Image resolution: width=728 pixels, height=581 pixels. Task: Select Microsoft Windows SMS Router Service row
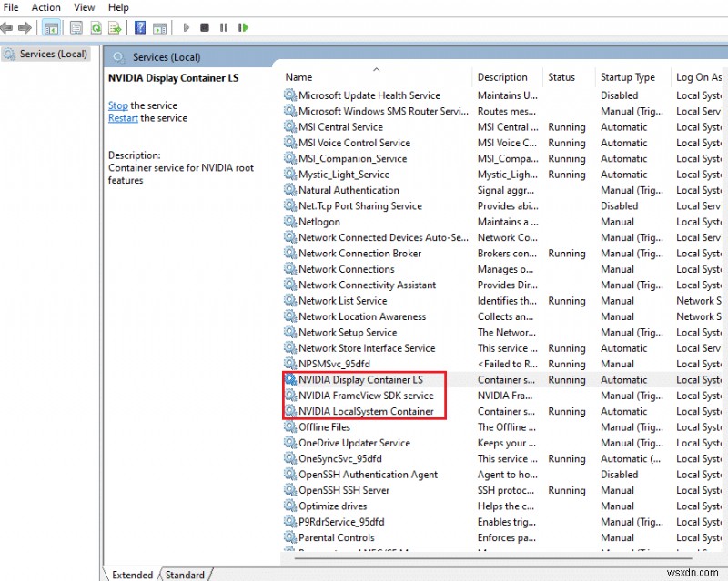coord(504,111)
